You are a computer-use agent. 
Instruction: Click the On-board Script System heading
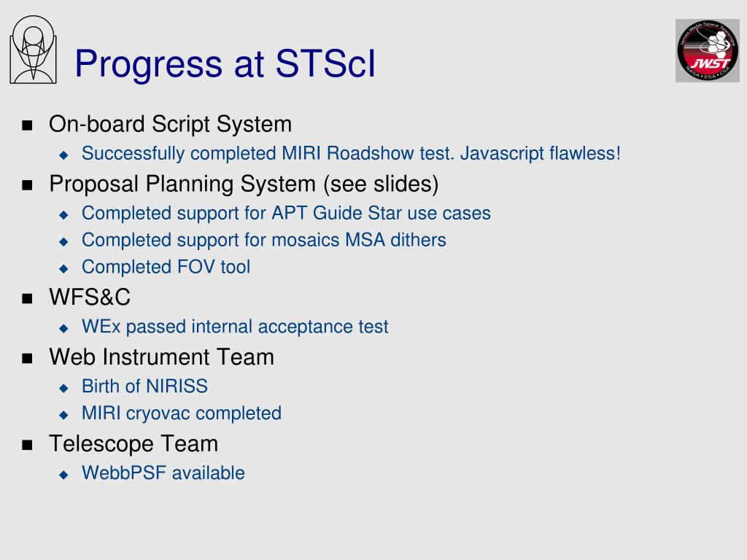tap(170, 124)
